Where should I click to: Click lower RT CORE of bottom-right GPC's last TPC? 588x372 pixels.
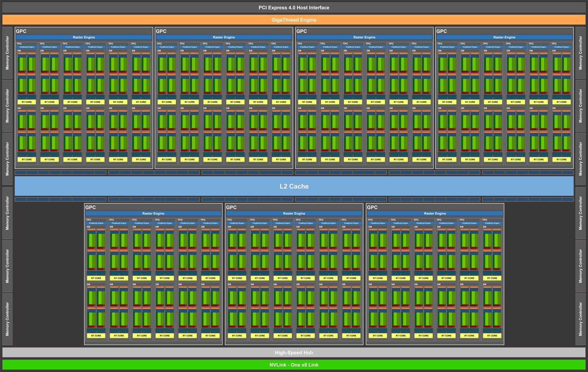[492, 336]
